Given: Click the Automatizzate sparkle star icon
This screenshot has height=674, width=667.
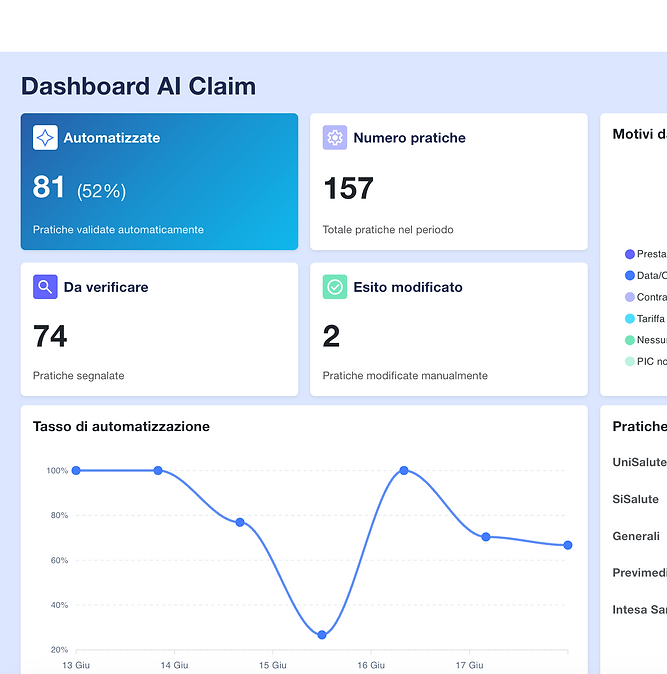Looking at the screenshot, I should coord(45,138).
